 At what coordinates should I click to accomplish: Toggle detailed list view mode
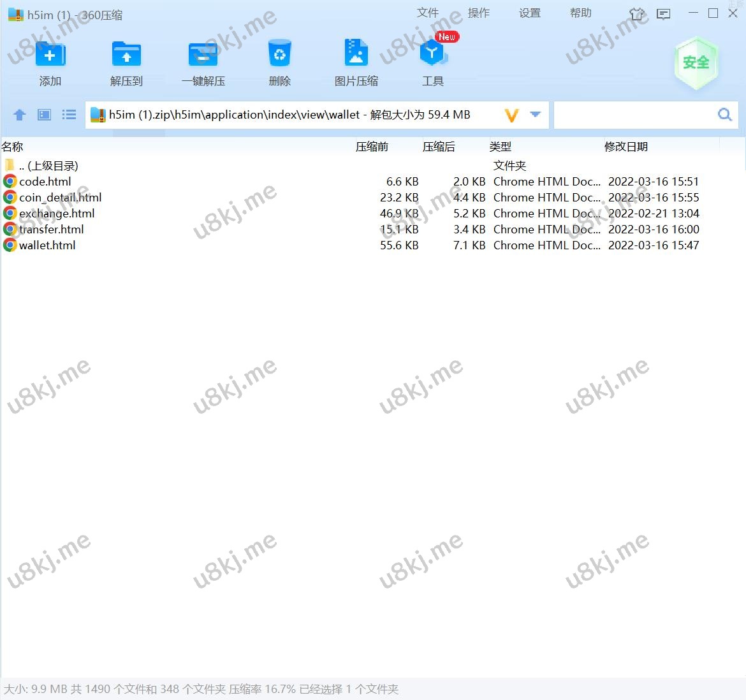coord(69,115)
